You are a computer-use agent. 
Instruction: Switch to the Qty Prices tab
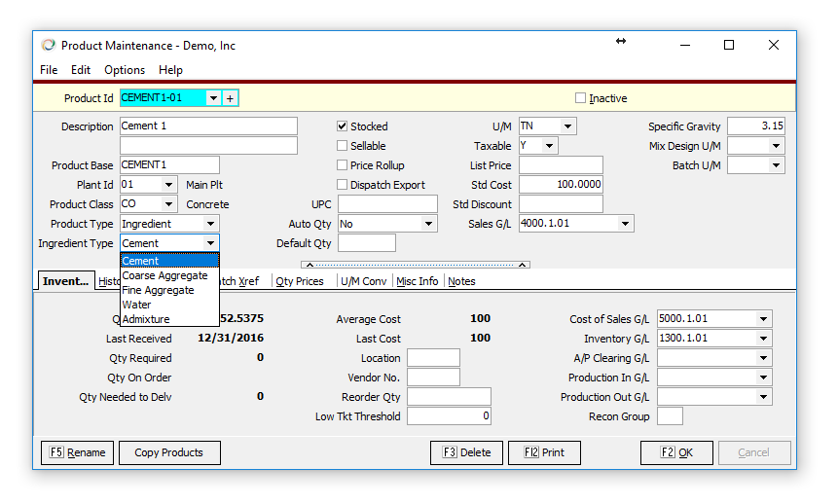click(300, 281)
